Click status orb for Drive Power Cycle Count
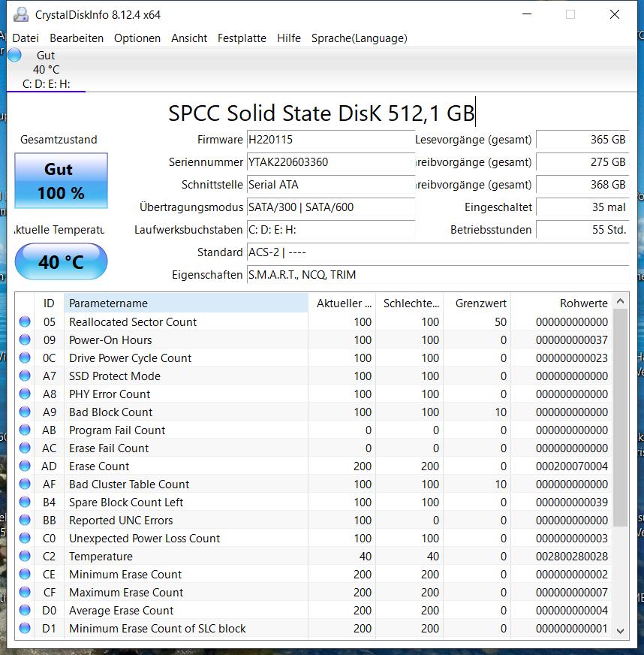 point(25,358)
